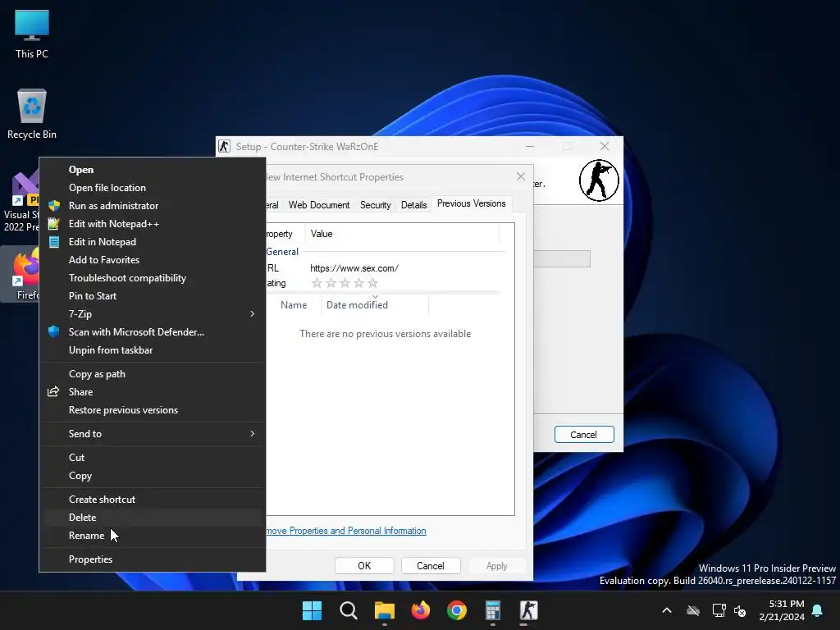This screenshot has width=840, height=630.
Task: Collapse the General group header
Action: coord(282,252)
